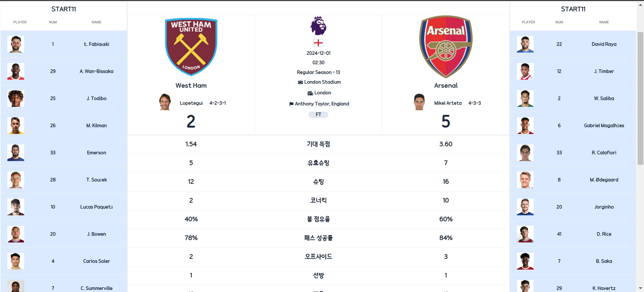Click the West Ham team name
Image resolution: width=644 pixels, height=292 pixels.
(x=191, y=85)
